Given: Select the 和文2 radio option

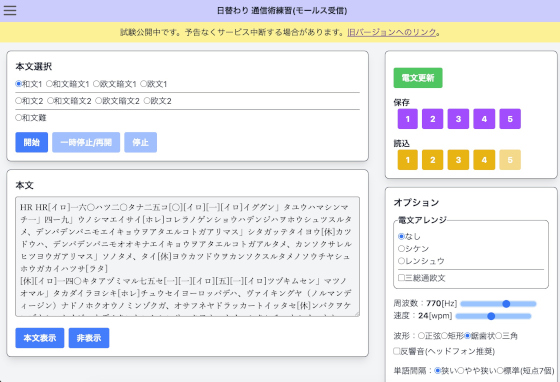Looking at the screenshot, I should pos(18,101).
